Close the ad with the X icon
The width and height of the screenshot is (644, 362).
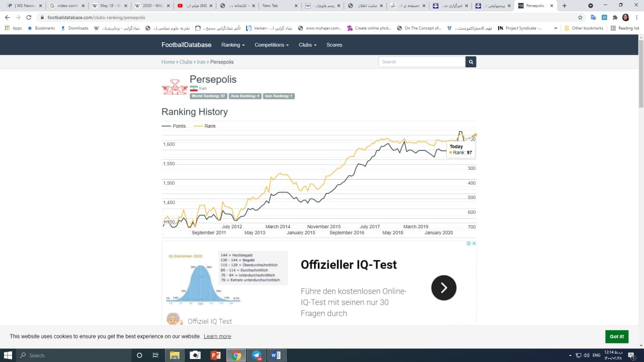click(474, 243)
